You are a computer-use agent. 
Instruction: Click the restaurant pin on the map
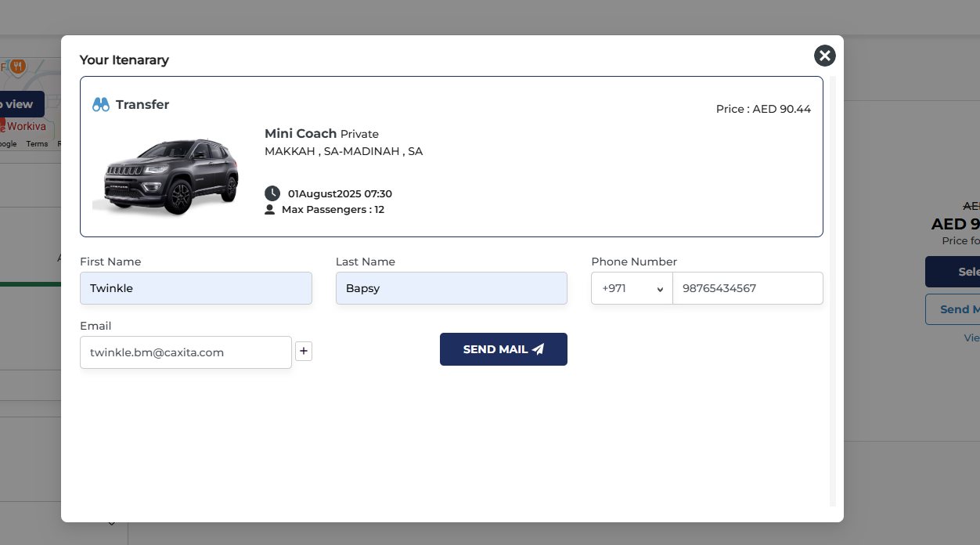click(x=19, y=66)
